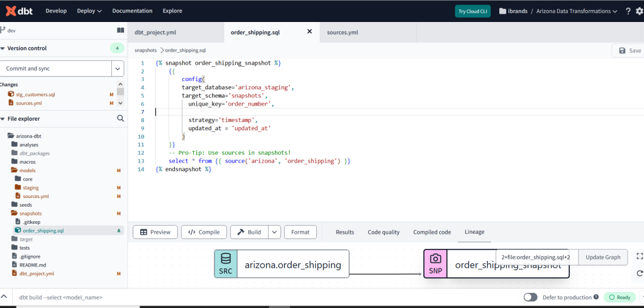Screen dimensions: 644x308
Task: Switch to the sources.yml editor tab
Action: coord(341,31)
